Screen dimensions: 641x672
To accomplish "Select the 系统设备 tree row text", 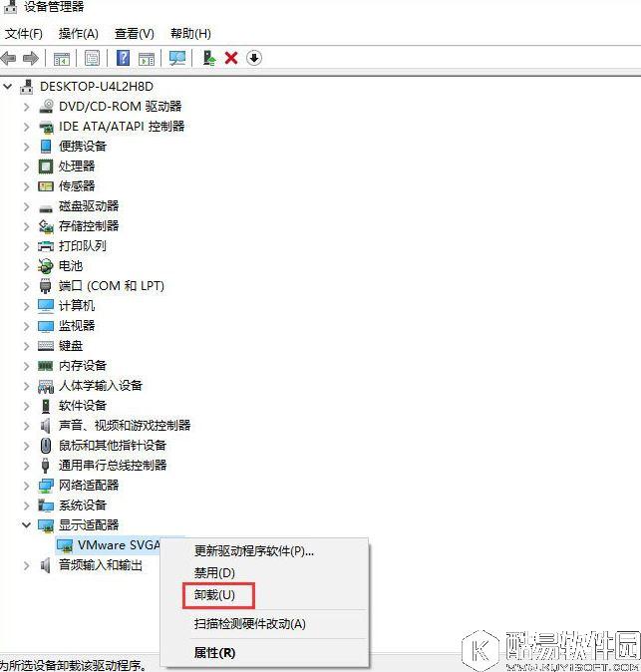I will pos(83,505).
